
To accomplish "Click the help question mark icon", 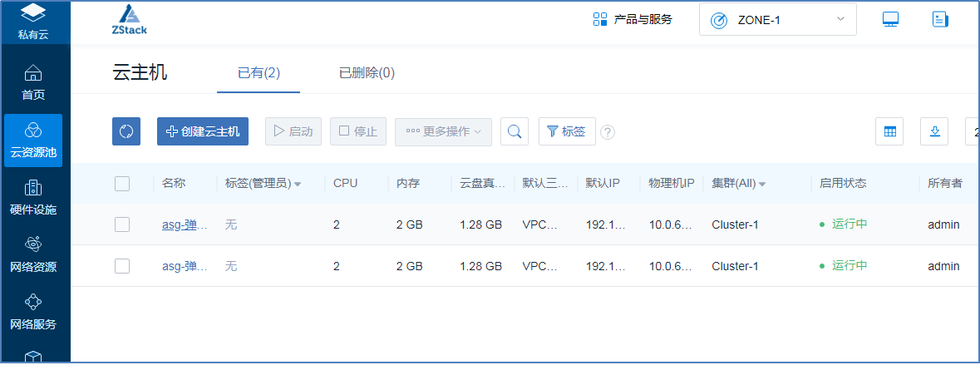I will pyautogui.click(x=608, y=132).
